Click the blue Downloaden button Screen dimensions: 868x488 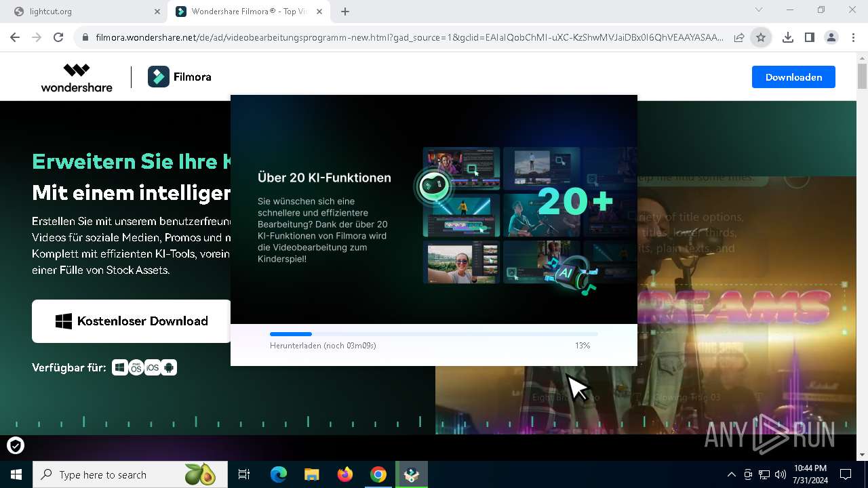tap(793, 77)
